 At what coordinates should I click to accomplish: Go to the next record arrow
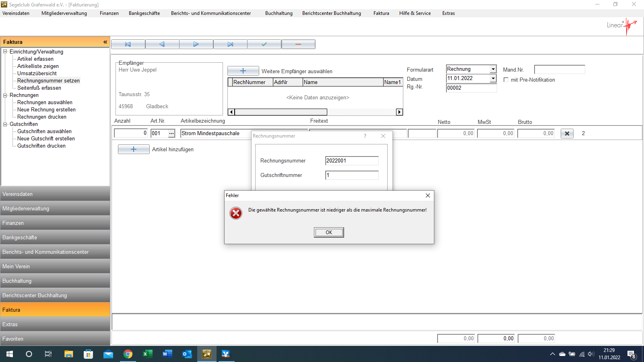[x=196, y=44]
